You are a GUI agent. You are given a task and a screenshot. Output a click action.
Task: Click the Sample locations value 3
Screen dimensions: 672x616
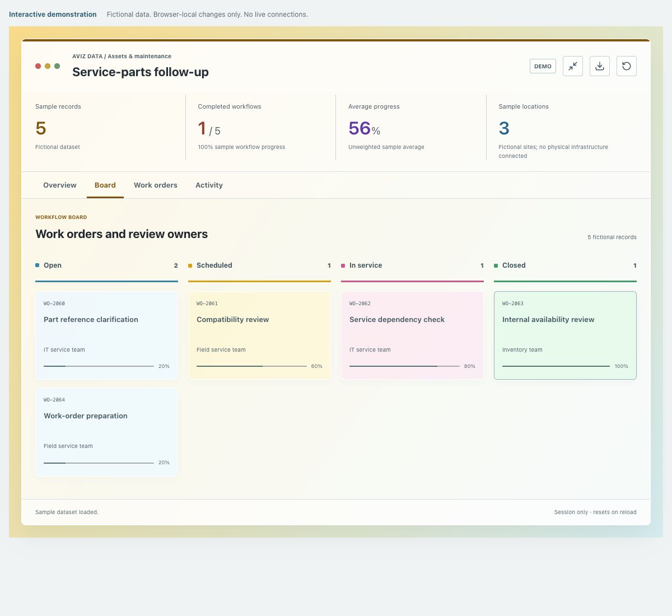click(x=504, y=128)
